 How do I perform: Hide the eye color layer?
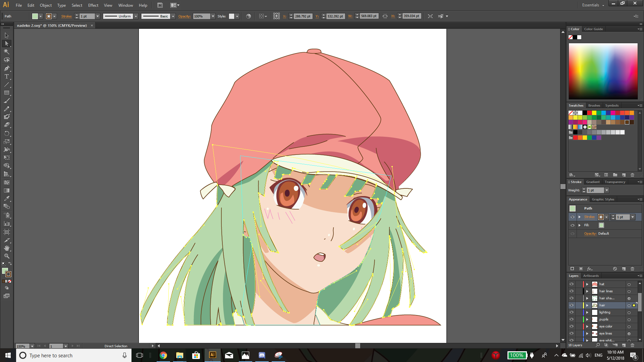tap(572, 326)
